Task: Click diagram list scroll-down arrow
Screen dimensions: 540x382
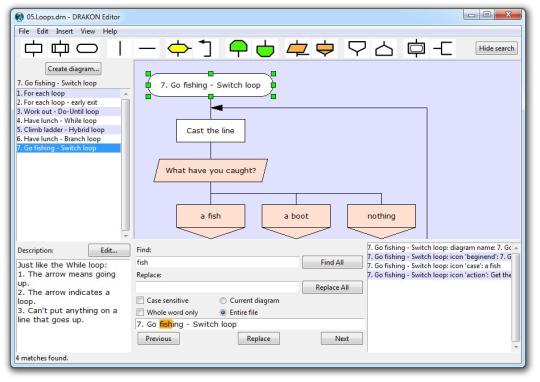Action: 126,236
